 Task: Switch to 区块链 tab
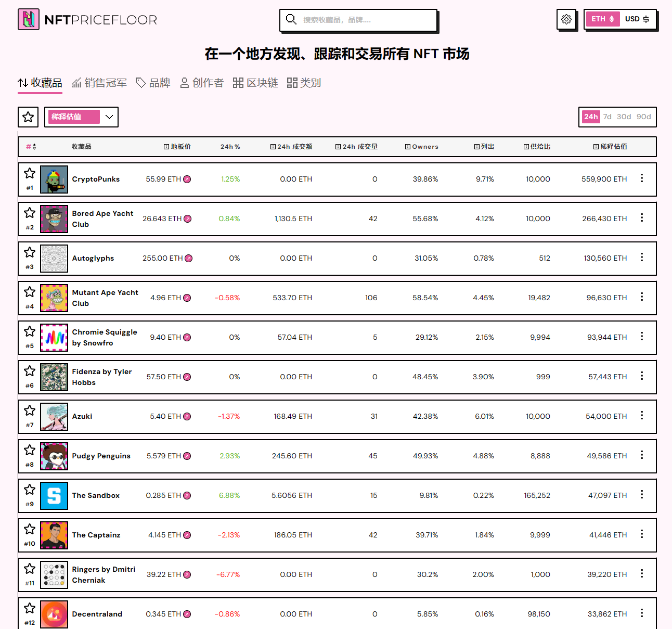[x=255, y=83]
